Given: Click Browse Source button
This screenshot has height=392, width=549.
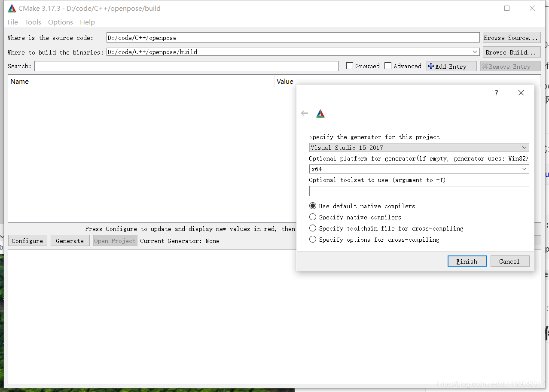Looking at the screenshot, I should pyautogui.click(x=511, y=38).
